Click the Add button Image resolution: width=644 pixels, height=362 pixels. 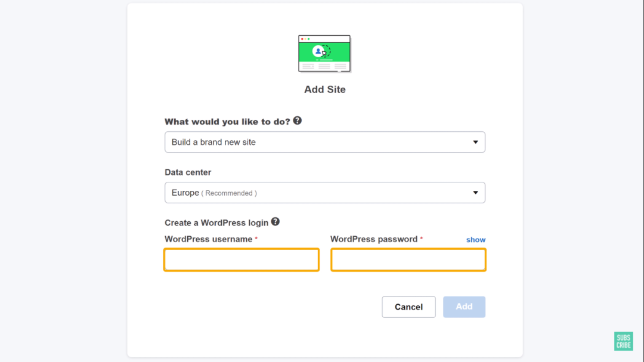click(x=464, y=307)
